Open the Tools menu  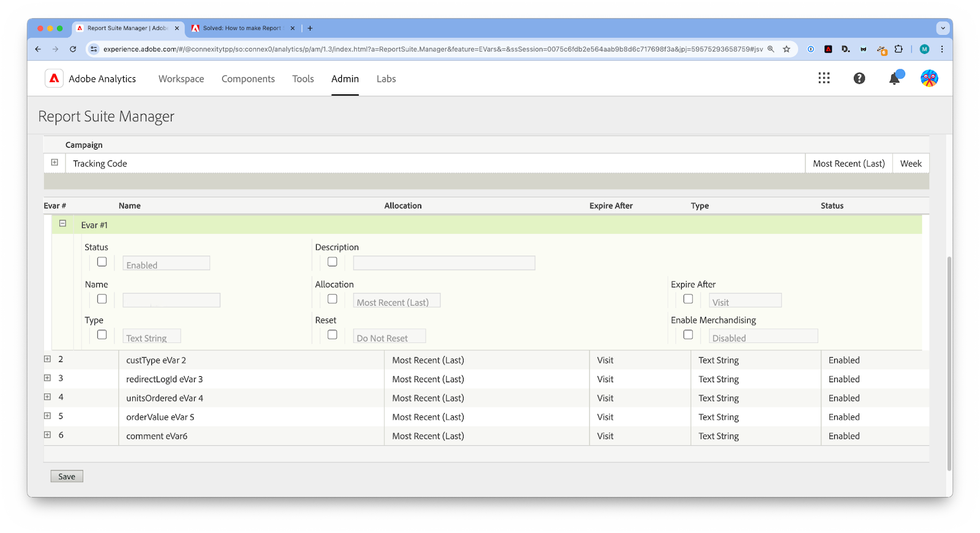(x=303, y=78)
